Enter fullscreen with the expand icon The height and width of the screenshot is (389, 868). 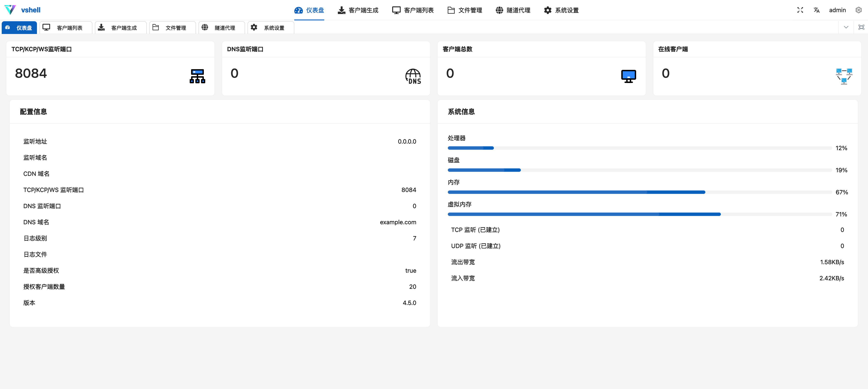click(x=800, y=10)
